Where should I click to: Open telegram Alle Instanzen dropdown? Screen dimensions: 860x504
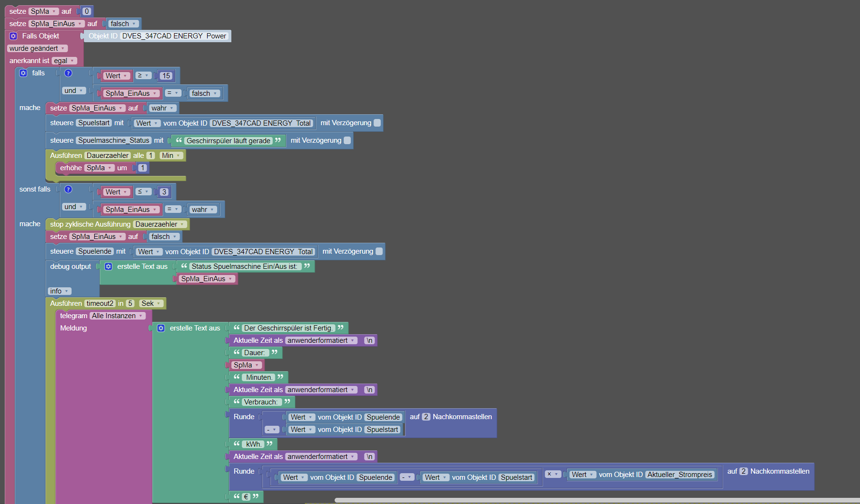tap(118, 316)
